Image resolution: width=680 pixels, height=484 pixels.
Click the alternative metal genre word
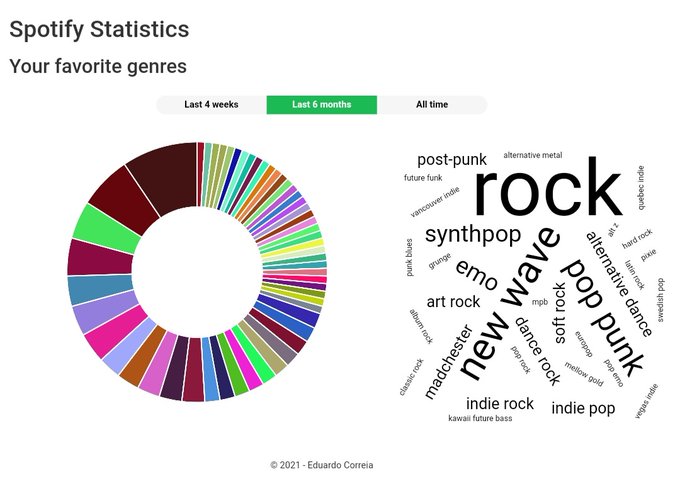coord(533,155)
